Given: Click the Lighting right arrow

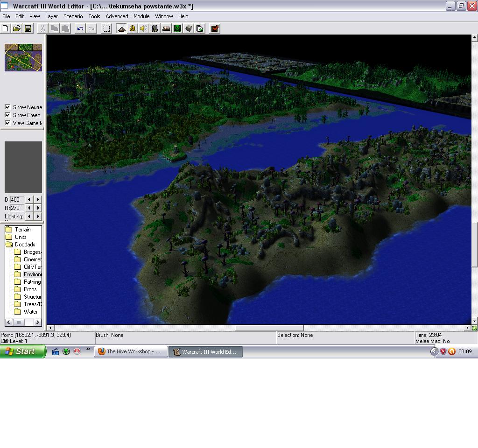Looking at the screenshot, I should point(38,216).
